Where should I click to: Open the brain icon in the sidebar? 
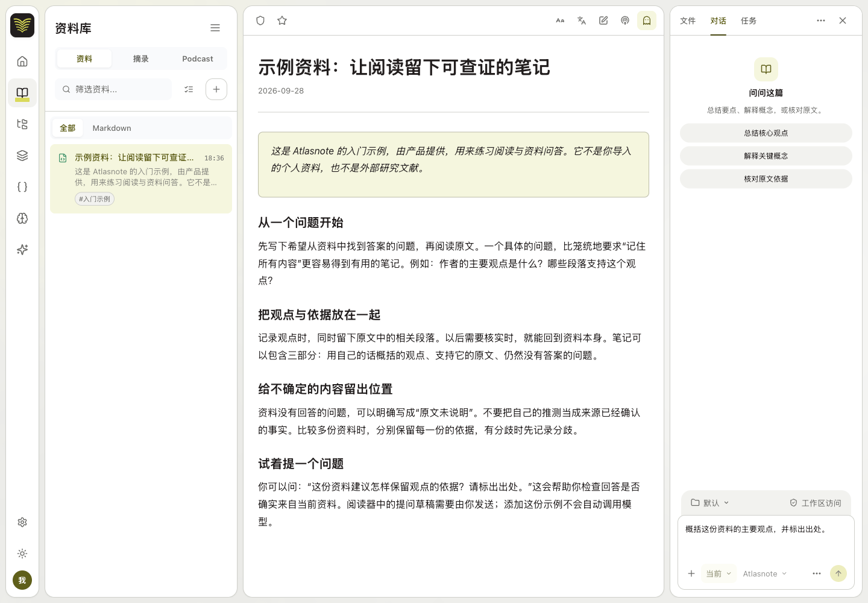pos(22,218)
